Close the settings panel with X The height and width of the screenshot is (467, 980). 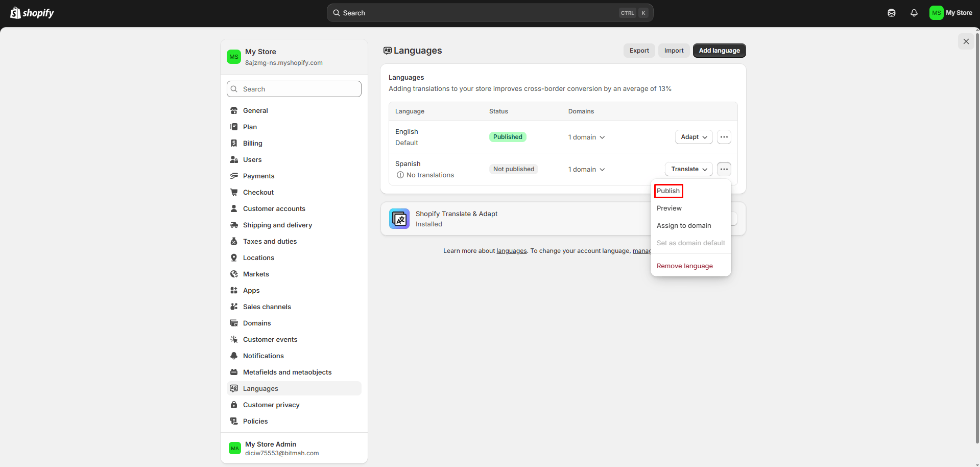(x=966, y=41)
